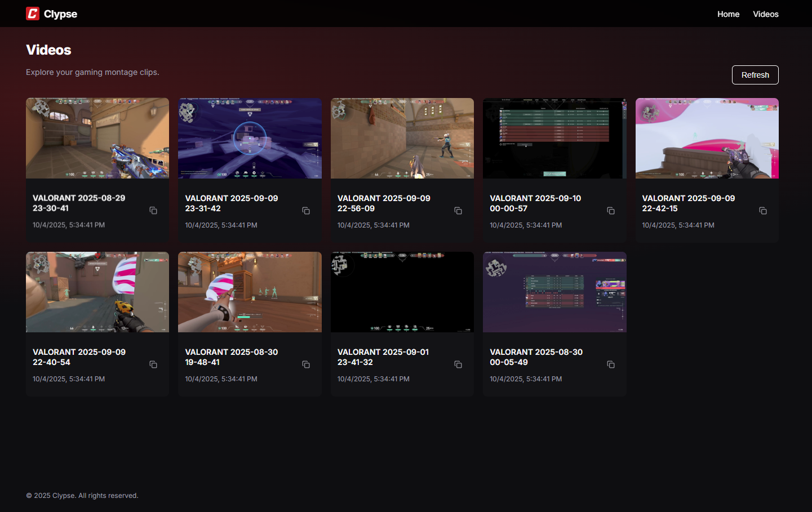Copy link for VALORANT 2025-09-01 23-41-32
The image size is (812, 512).
458,364
